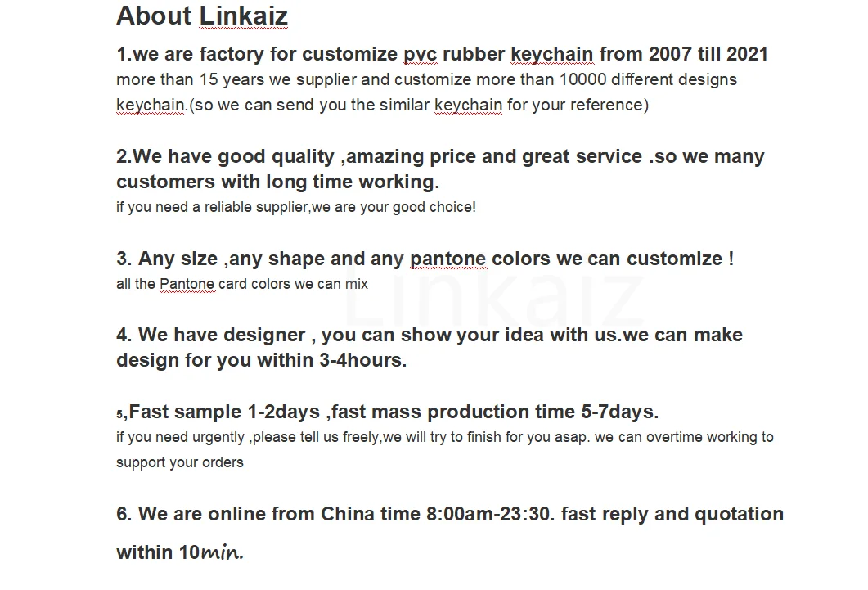Click the point 1 factory heading line
This screenshot has width=868, height=590.
coord(442,55)
